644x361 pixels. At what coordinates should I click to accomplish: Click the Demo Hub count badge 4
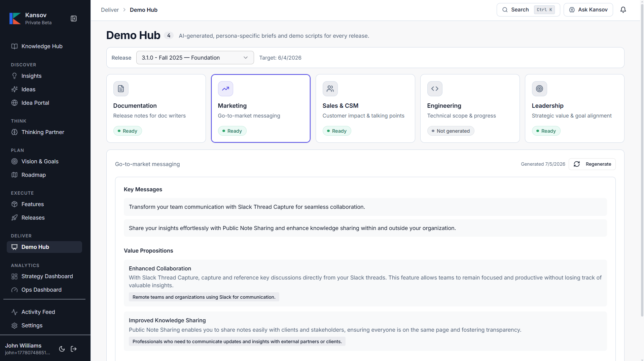[x=169, y=35]
